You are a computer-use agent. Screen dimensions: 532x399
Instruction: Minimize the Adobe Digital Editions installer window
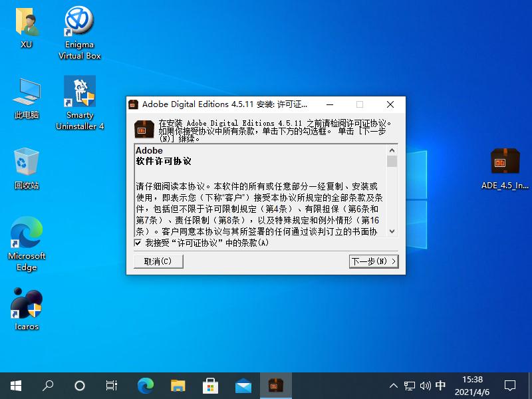(330, 104)
